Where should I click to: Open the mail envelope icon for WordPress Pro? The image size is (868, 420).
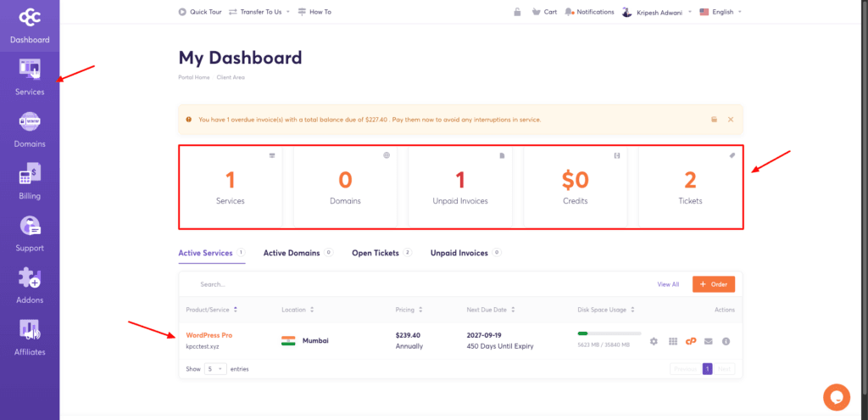[x=708, y=341]
